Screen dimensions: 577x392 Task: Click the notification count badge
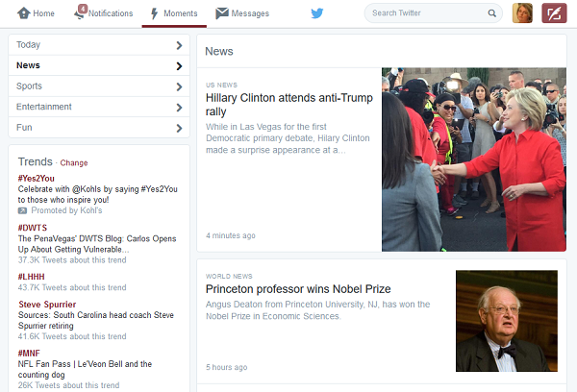83,9
